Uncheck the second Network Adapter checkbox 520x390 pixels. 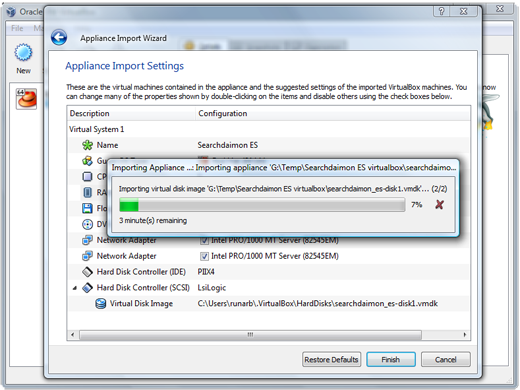tap(204, 256)
